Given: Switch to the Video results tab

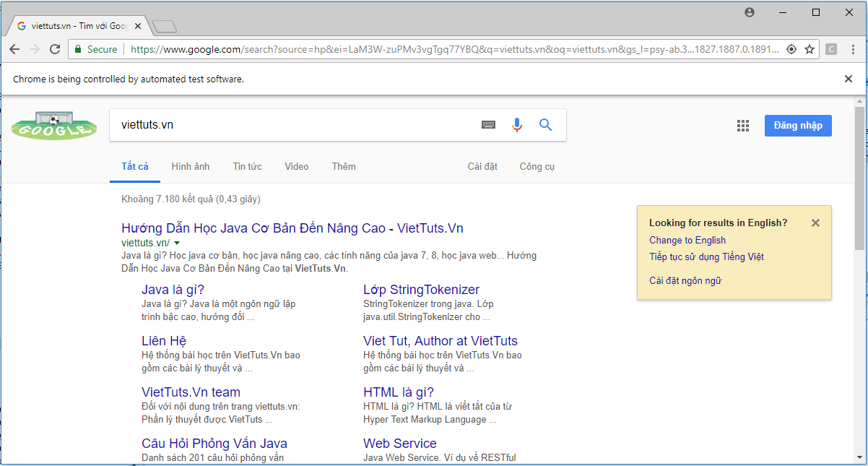Looking at the screenshot, I should [296, 166].
